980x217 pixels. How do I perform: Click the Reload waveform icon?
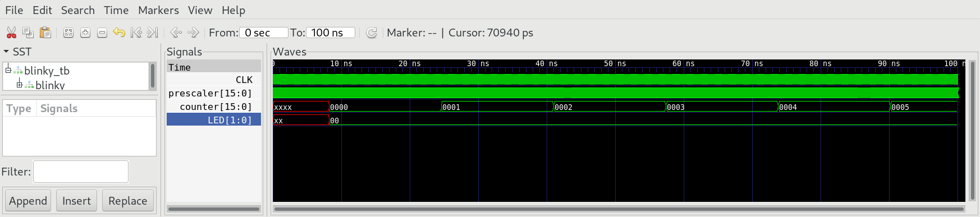pyautogui.click(x=371, y=33)
